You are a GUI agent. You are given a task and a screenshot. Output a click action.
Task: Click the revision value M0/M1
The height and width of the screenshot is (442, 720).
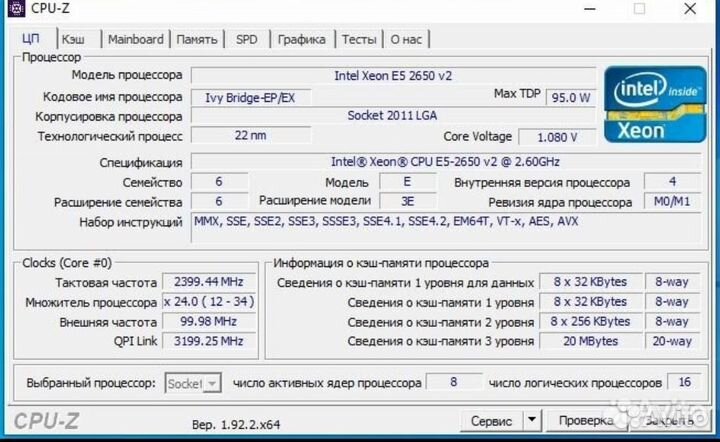(672, 201)
